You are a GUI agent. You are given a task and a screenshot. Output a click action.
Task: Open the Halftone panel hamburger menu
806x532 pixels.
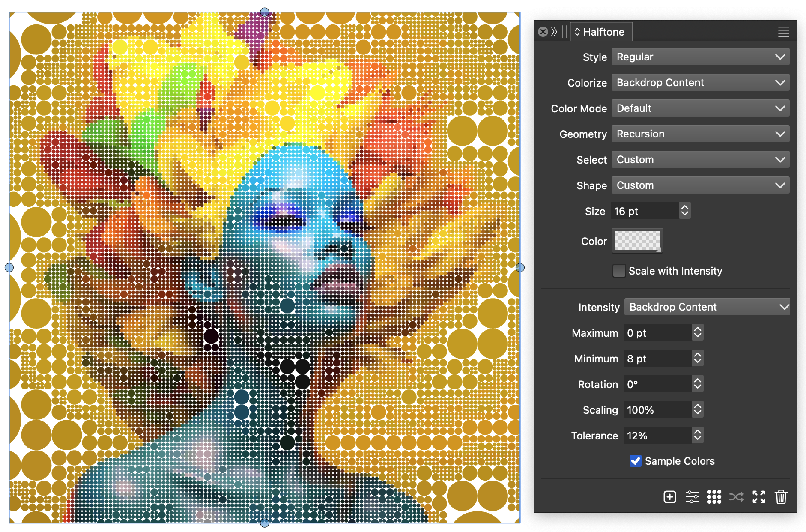[x=783, y=32]
